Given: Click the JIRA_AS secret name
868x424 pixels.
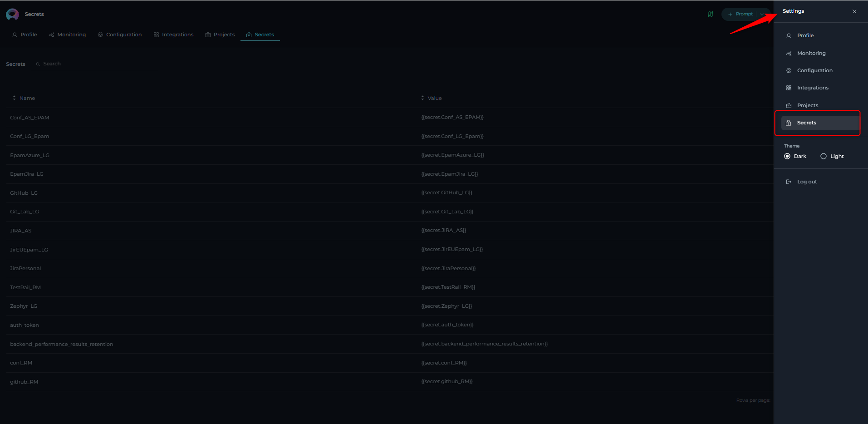Looking at the screenshot, I should pos(20,231).
